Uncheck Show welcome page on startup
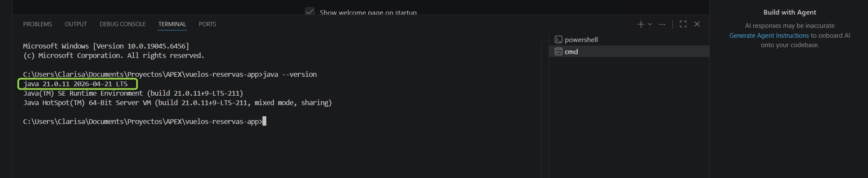 click(x=310, y=12)
